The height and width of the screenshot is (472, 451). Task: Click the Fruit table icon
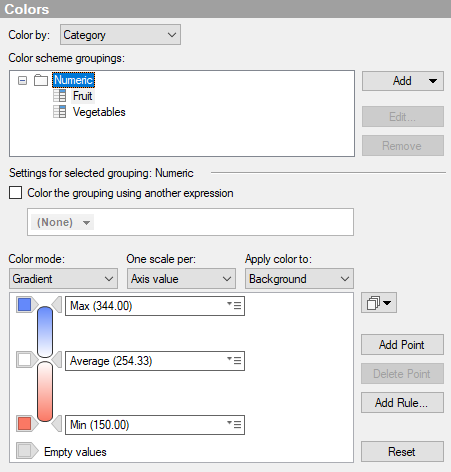click(60, 96)
